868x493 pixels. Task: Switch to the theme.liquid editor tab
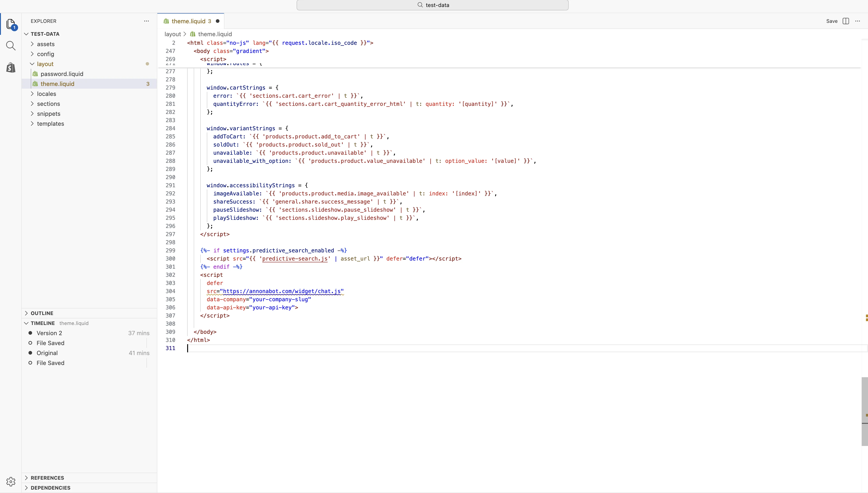191,21
